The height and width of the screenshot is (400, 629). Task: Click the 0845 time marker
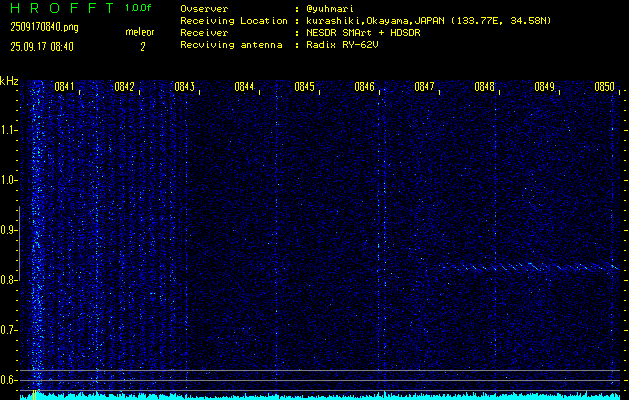coord(304,87)
